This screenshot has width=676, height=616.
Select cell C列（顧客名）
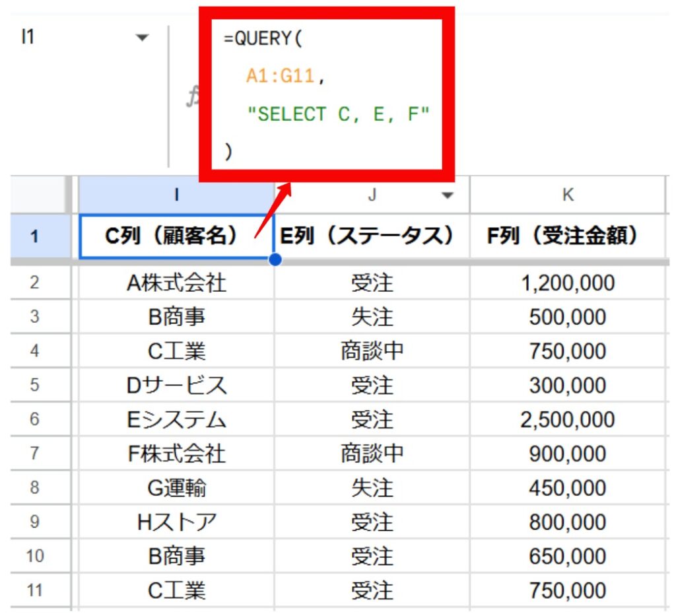click(176, 236)
